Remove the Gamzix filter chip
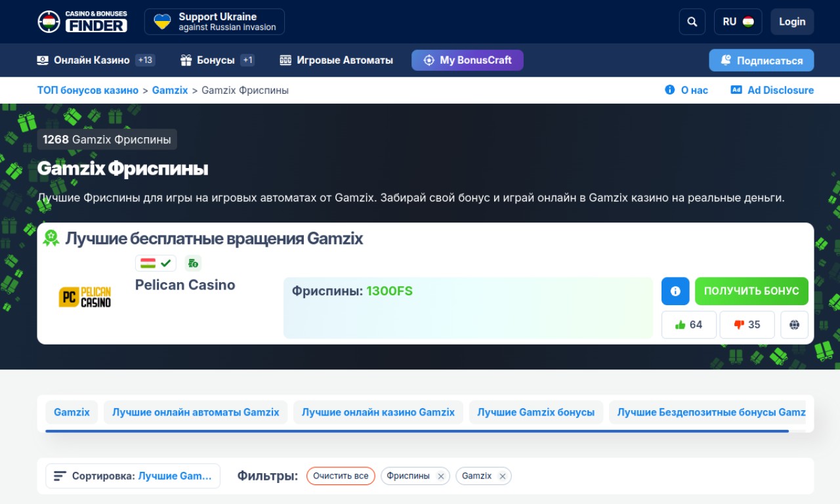Viewport: 840px width, 504px height. 502,476
